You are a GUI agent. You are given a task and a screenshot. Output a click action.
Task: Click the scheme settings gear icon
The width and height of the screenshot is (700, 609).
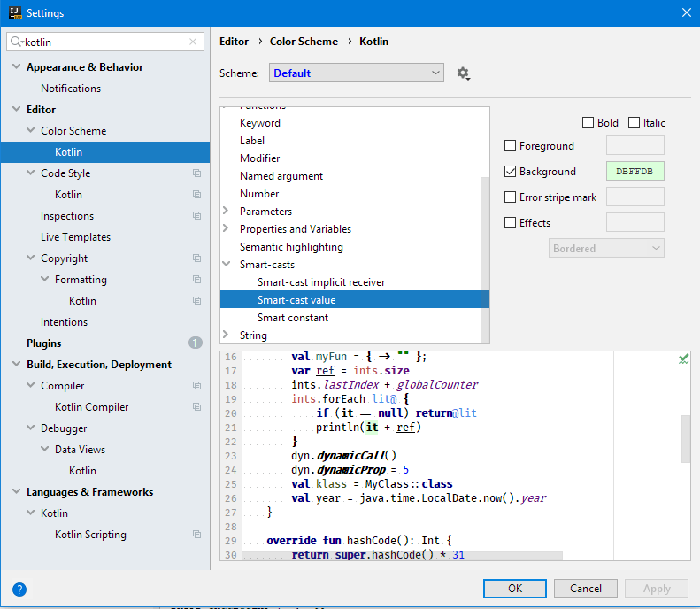(x=462, y=73)
